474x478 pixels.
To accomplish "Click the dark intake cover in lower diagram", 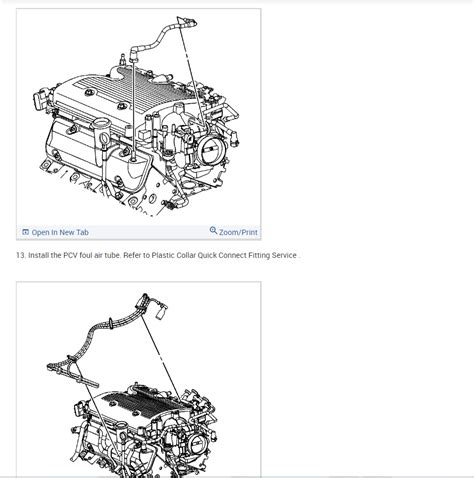I will click(143, 400).
